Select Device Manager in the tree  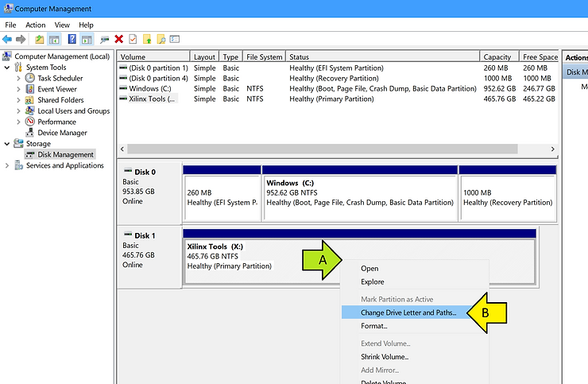pyautogui.click(x=62, y=133)
